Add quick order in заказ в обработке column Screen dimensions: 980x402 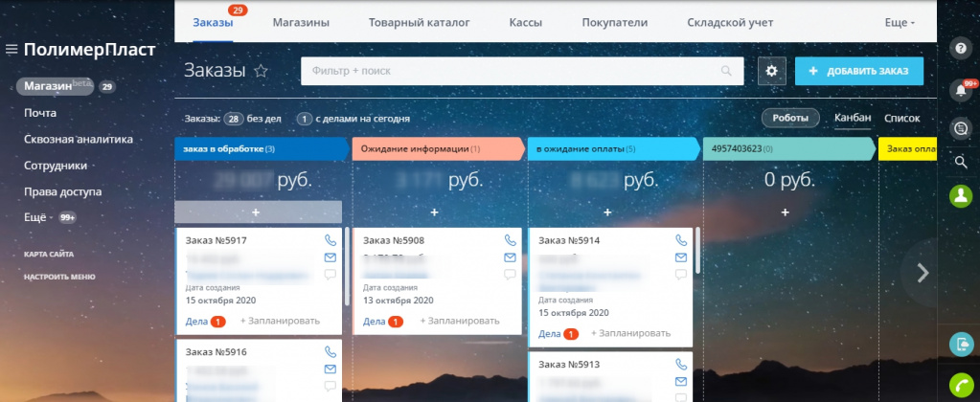pos(258,212)
